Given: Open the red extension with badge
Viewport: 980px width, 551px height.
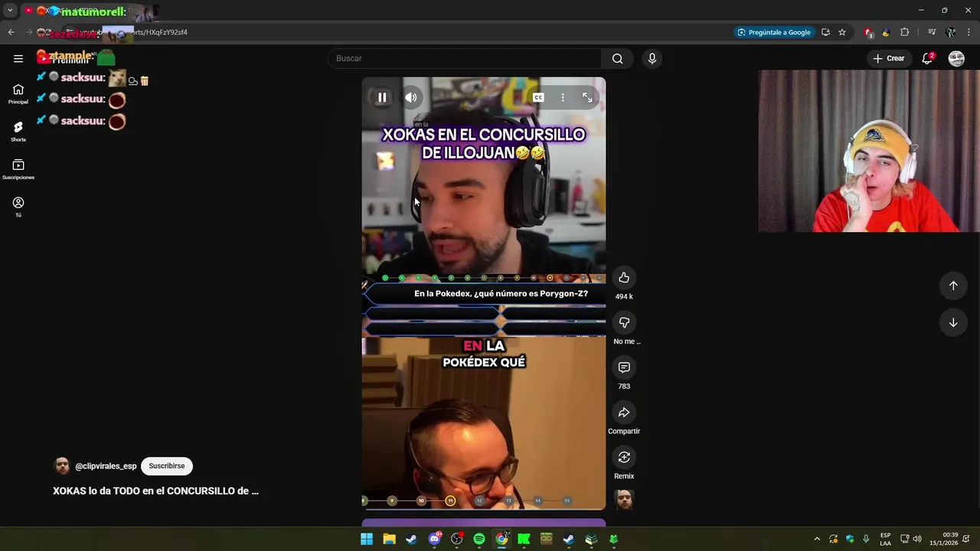Looking at the screenshot, I should point(868,32).
